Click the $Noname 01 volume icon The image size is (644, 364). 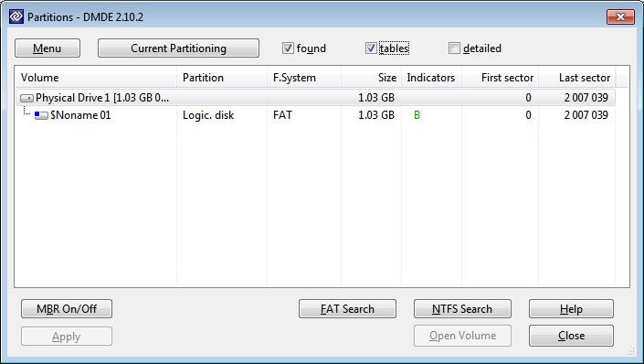(41, 115)
